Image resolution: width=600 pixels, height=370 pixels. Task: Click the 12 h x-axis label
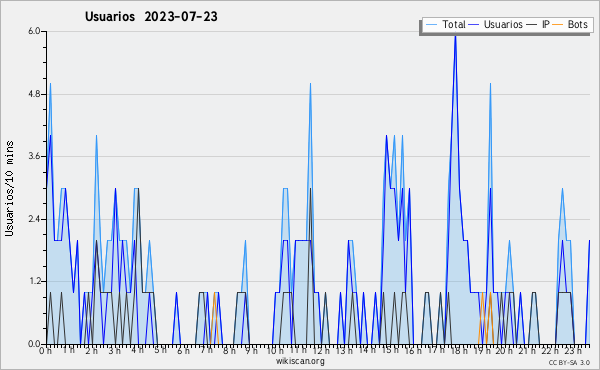click(x=321, y=350)
